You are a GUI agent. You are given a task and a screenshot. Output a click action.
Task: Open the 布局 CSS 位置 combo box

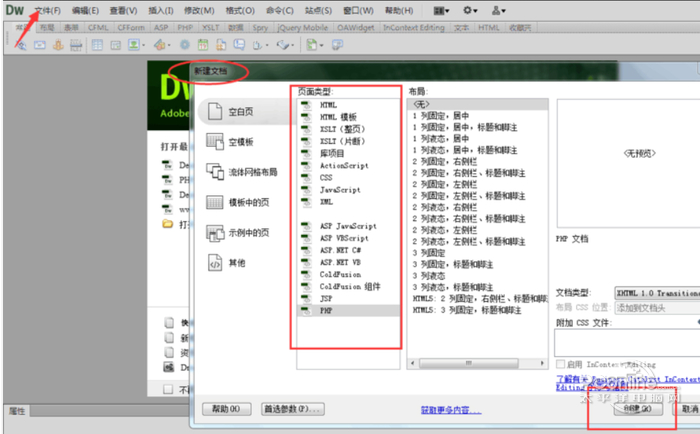point(657,308)
